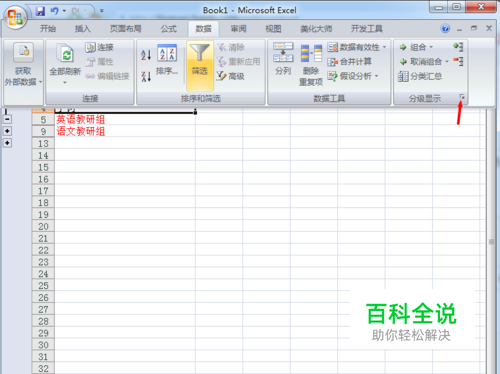Expand outline group beside row 9
The height and width of the screenshot is (374, 500).
(8, 131)
